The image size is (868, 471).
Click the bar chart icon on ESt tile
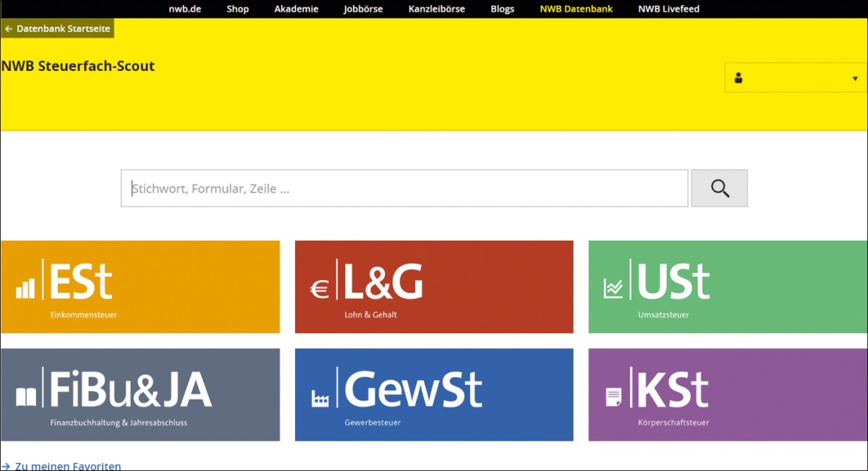(25, 289)
